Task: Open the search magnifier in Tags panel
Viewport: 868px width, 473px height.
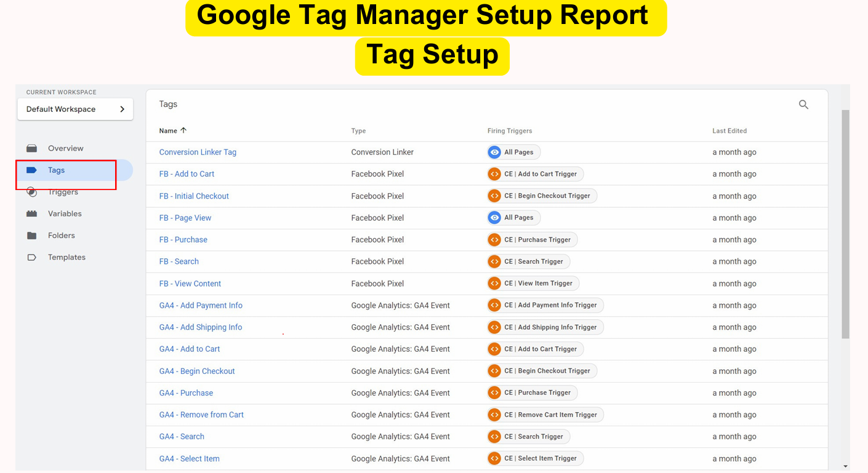Action: 803,105
